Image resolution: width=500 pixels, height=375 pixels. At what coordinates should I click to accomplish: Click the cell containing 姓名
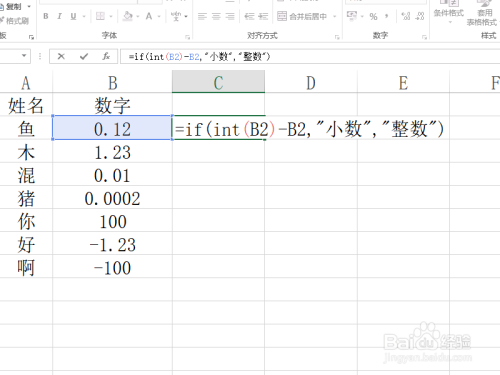(26, 106)
